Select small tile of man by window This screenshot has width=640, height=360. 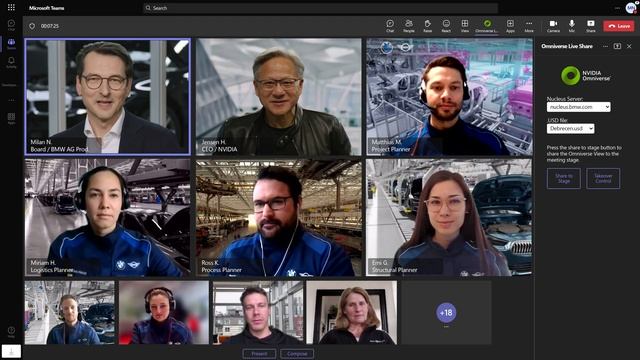(258, 312)
